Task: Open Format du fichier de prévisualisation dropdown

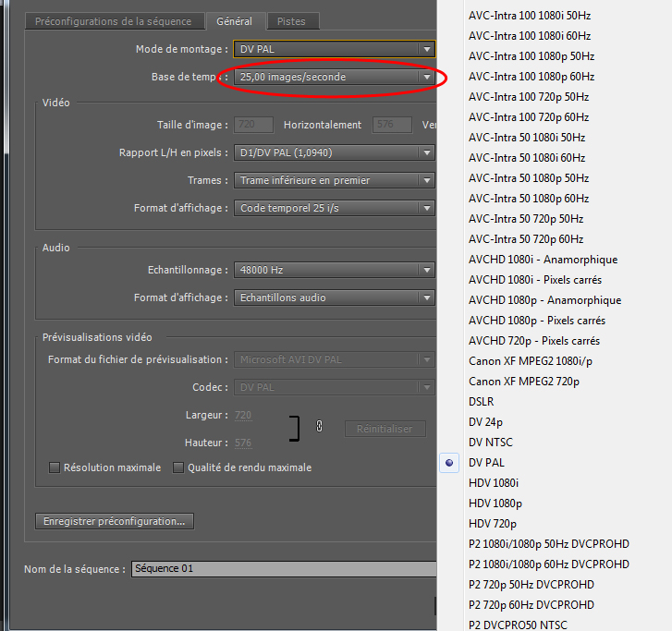Action: pyautogui.click(x=335, y=359)
